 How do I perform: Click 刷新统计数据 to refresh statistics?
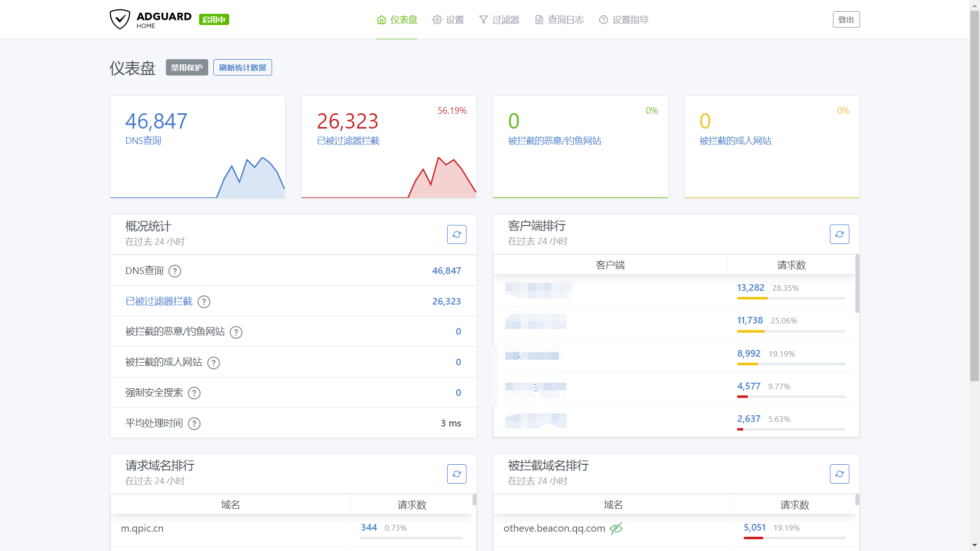(x=242, y=67)
